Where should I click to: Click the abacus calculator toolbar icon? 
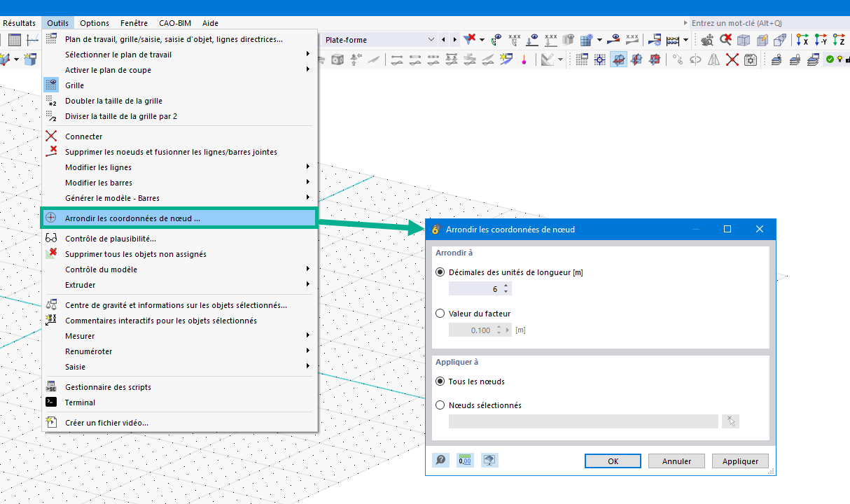673,40
